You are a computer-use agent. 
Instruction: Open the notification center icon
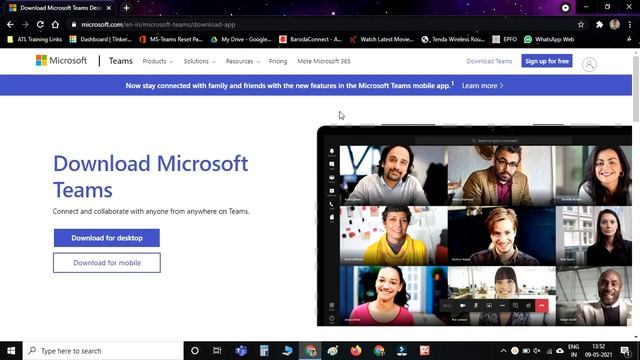click(625, 351)
